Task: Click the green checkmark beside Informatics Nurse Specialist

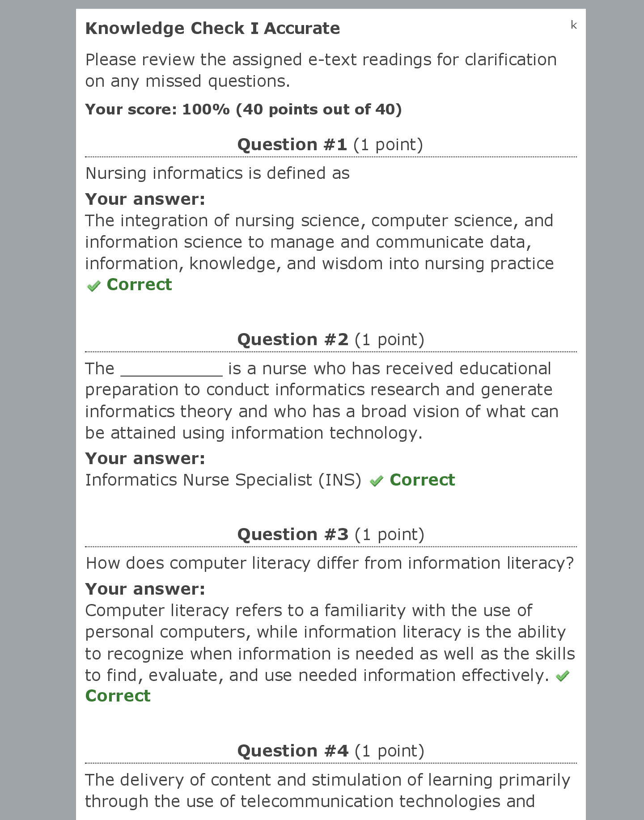Action: click(x=377, y=481)
